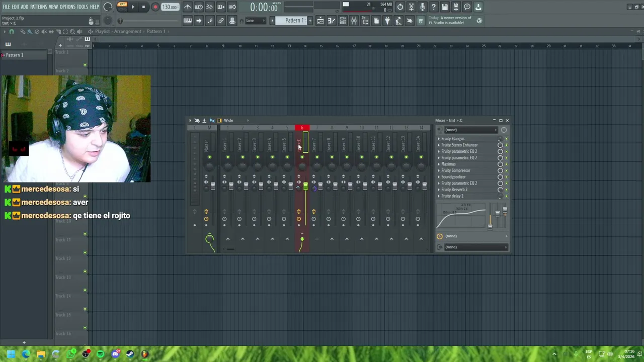Click the tempo 130.000 field
This screenshot has height=362, width=644.
point(170,7)
